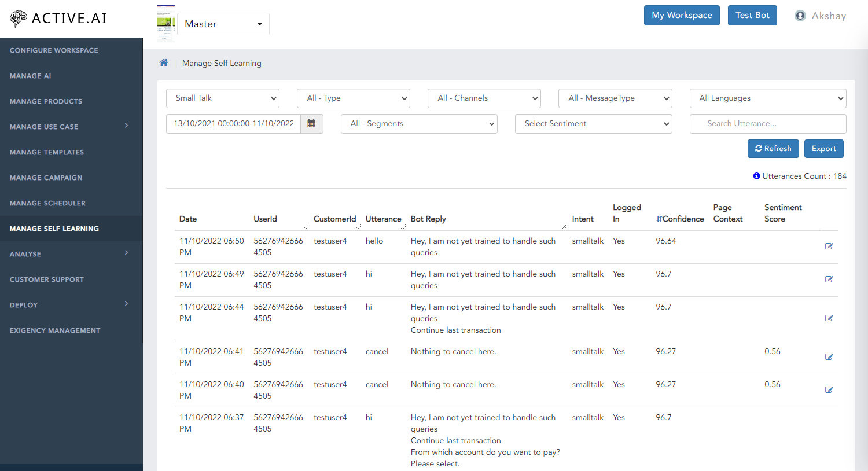Click the workspace thumbnail beside Master
This screenshot has width=868, height=471.
click(166, 23)
